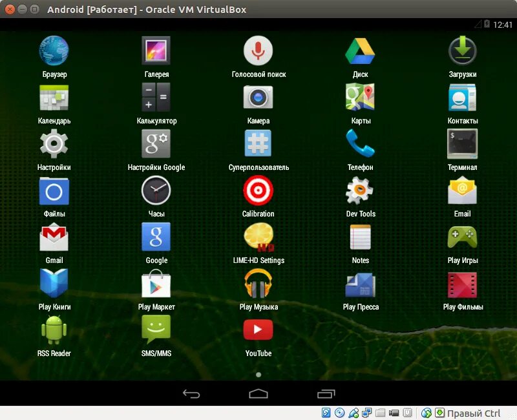517x420 pixels.
Task: Tap the recent apps navigation button
Action: tap(326, 394)
